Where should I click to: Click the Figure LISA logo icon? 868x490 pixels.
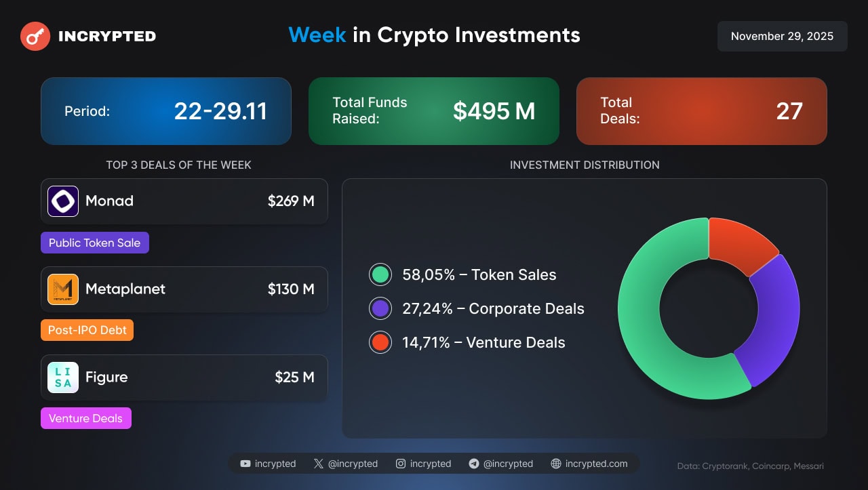[x=63, y=377]
